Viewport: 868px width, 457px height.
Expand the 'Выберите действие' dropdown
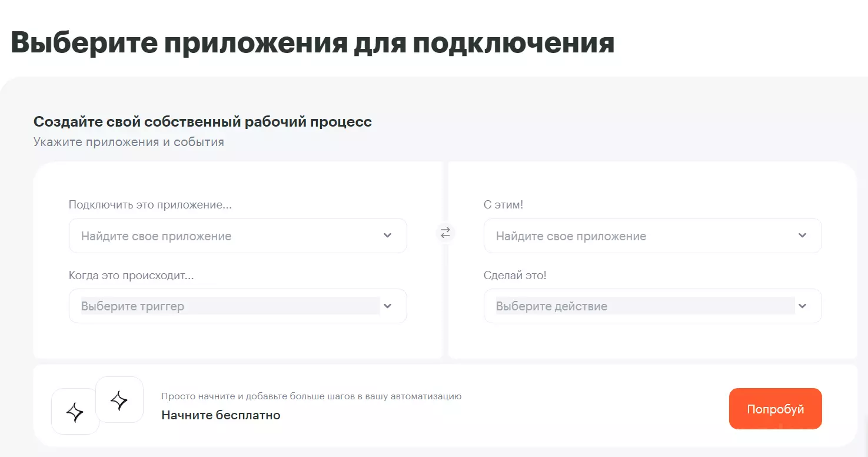(653, 306)
